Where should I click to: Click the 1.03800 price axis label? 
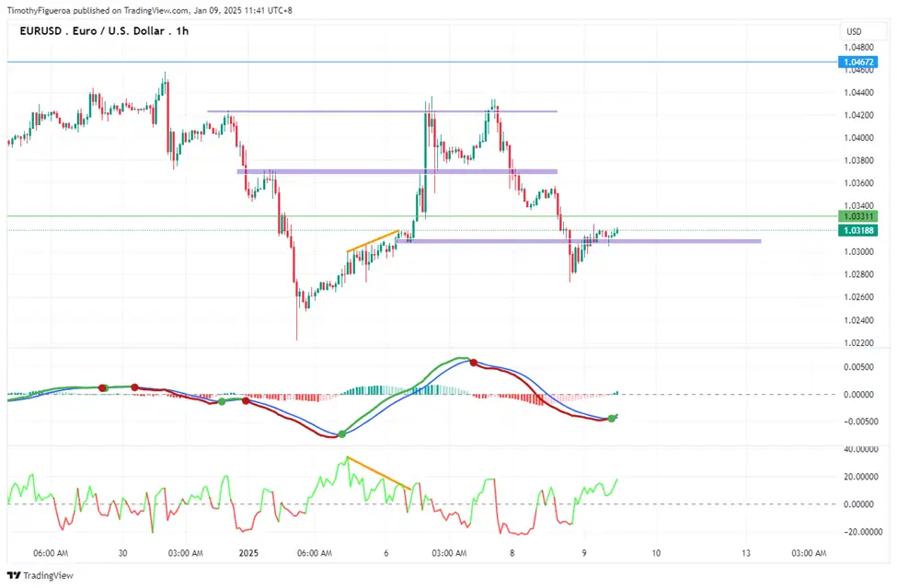[x=858, y=161]
